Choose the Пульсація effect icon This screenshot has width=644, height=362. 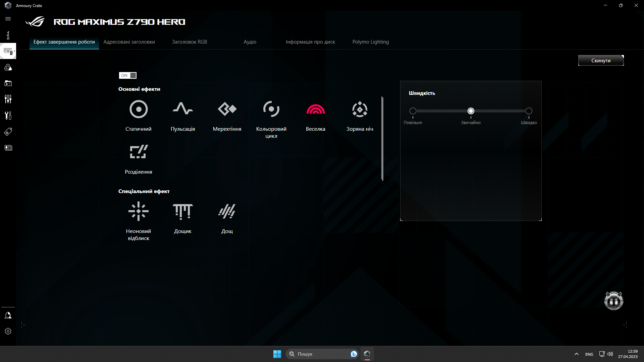(183, 109)
